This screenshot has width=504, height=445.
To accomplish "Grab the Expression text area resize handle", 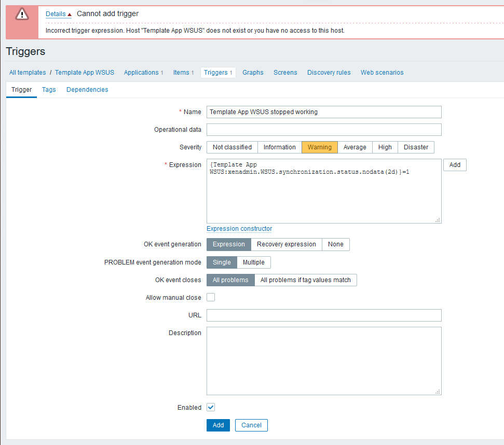I will pyautogui.click(x=438, y=220).
